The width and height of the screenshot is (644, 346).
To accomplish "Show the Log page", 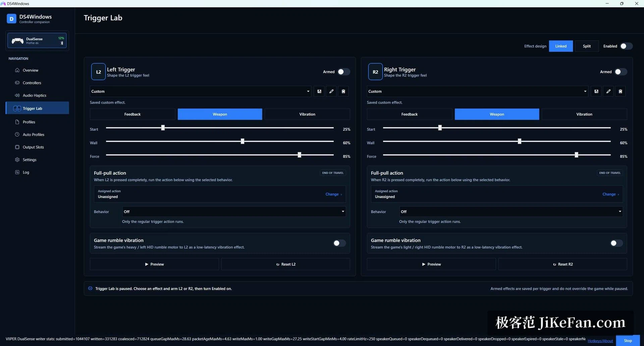I will pyautogui.click(x=37, y=172).
